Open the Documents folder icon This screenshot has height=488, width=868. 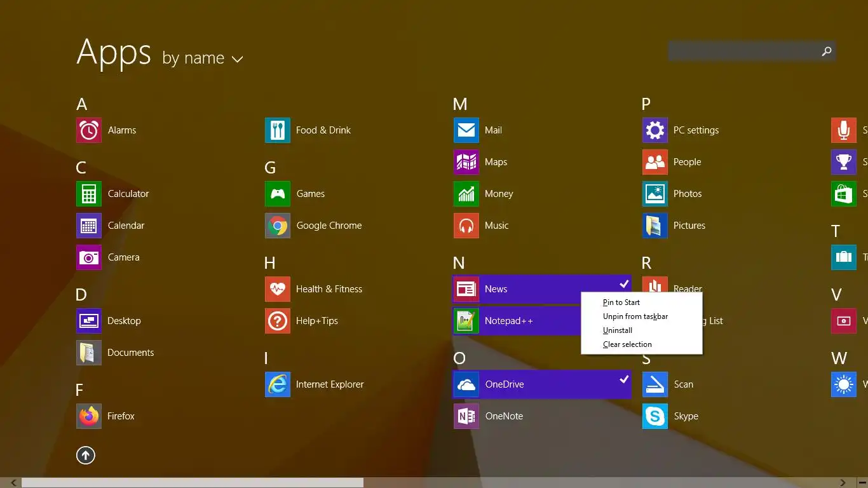point(89,353)
